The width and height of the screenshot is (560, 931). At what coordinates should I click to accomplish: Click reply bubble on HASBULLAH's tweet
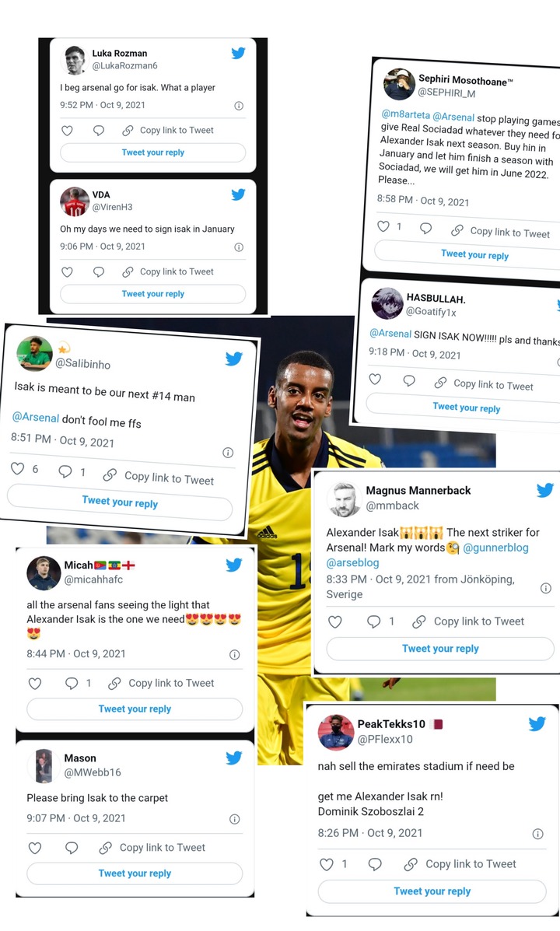click(x=409, y=380)
